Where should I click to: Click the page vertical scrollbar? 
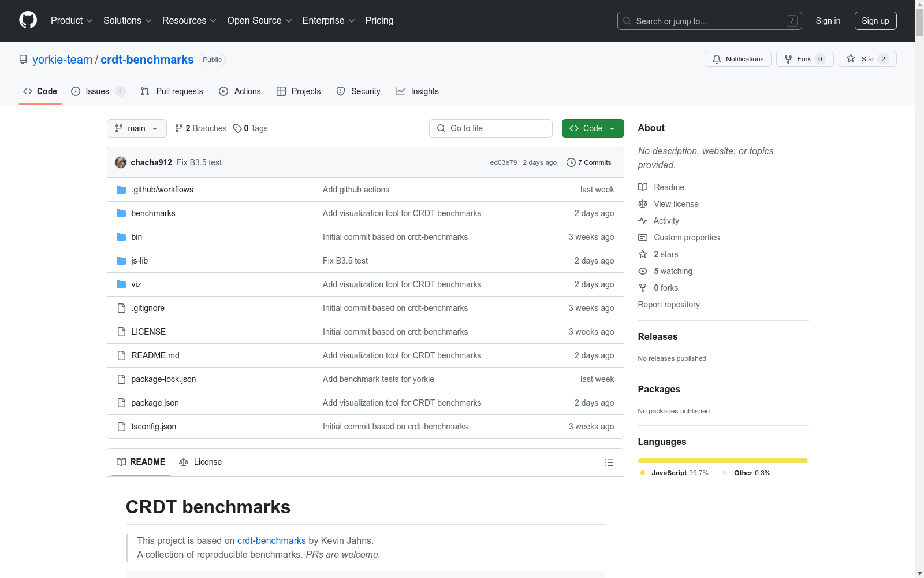919,289
